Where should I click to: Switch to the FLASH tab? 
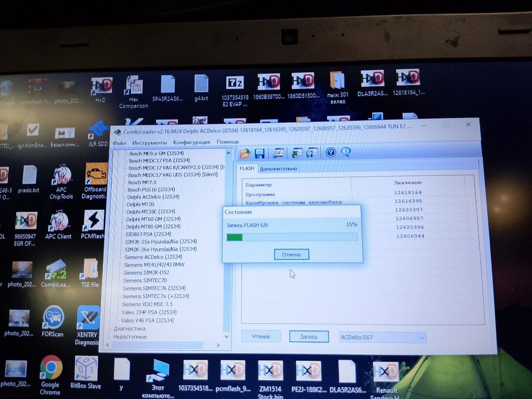247,168
